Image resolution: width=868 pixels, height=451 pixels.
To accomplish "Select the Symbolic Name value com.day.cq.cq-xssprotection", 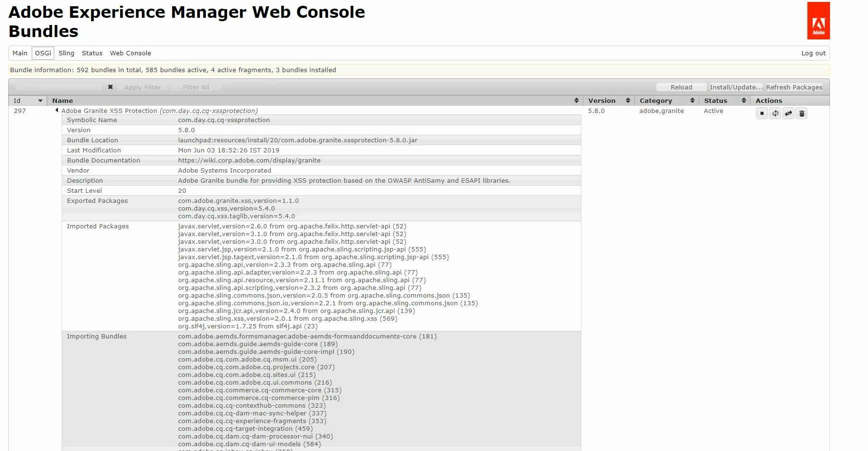I will tap(224, 120).
